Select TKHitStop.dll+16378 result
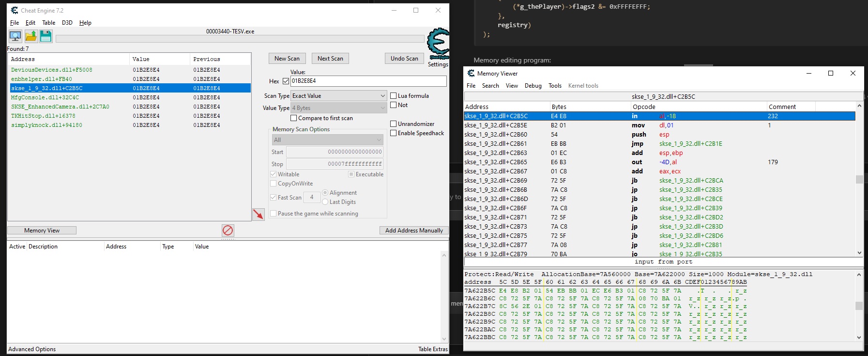Viewport: 868px width, 356px height. pyautogui.click(x=130, y=116)
